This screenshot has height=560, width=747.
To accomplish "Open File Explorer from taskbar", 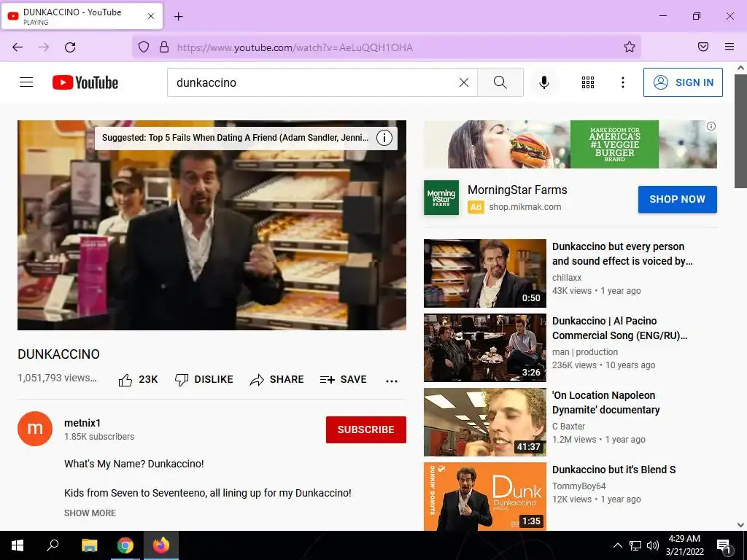I will coord(89,545).
